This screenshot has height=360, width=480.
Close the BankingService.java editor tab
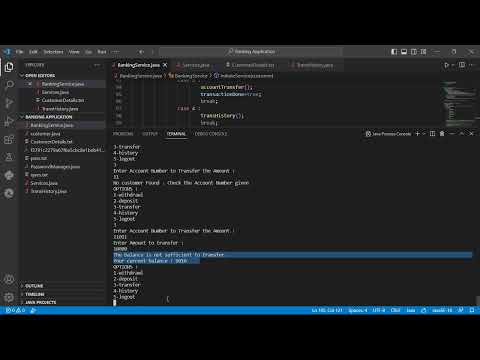coord(165,65)
